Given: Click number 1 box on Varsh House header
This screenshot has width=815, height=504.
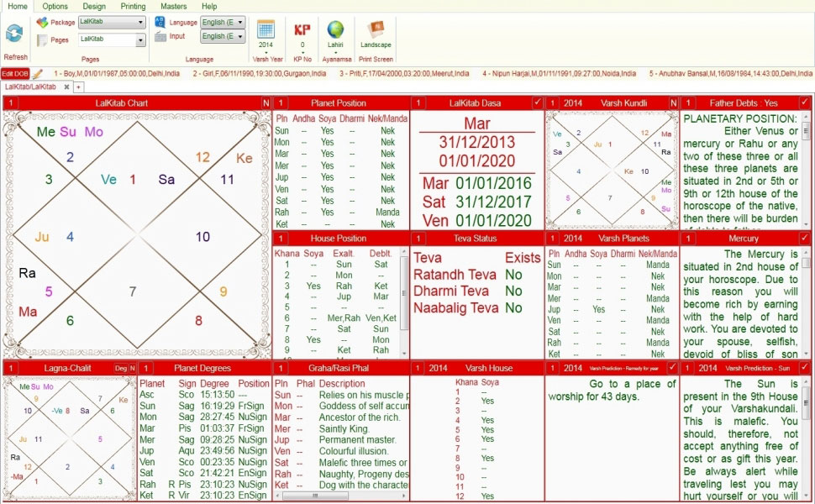Looking at the screenshot, I should [x=418, y=368].
